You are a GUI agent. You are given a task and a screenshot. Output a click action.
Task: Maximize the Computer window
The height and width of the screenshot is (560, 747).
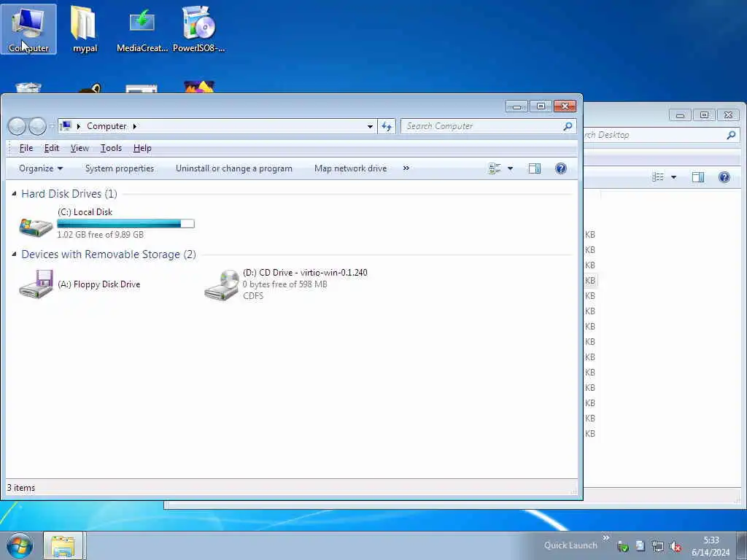click(x=541, y=106)
